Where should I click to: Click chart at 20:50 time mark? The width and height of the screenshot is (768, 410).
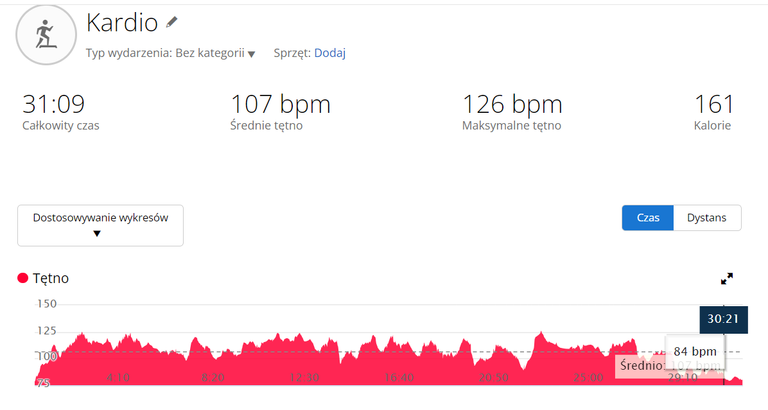click(493, 378)
